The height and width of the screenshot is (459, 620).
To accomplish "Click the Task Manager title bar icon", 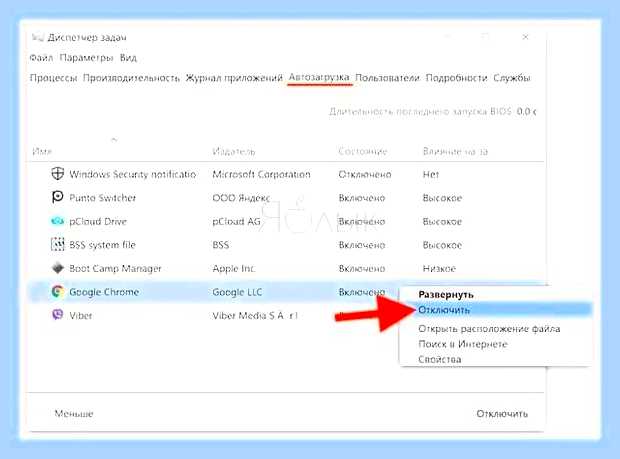I will [37, 37].
